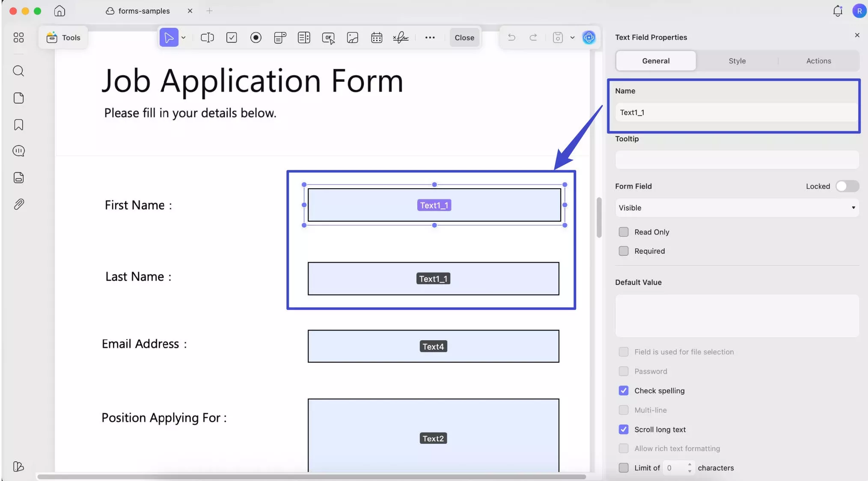Select the checkbox form tool

pos(232,38)
